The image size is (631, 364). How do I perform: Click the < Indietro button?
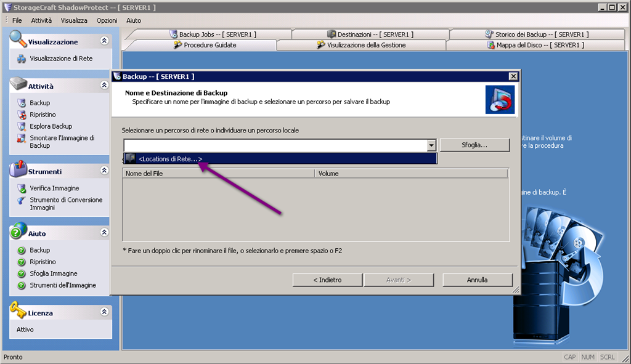(x=327, y=280)
